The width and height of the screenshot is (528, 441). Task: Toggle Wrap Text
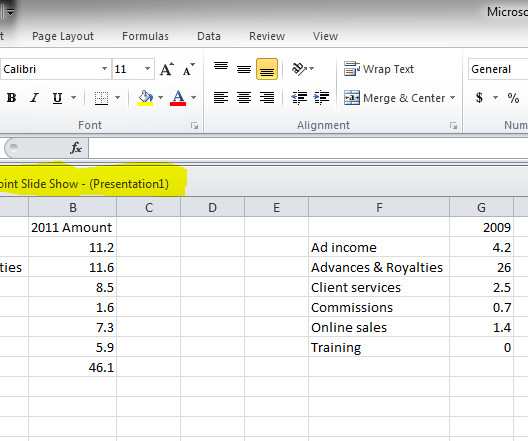tap(378, 69)
